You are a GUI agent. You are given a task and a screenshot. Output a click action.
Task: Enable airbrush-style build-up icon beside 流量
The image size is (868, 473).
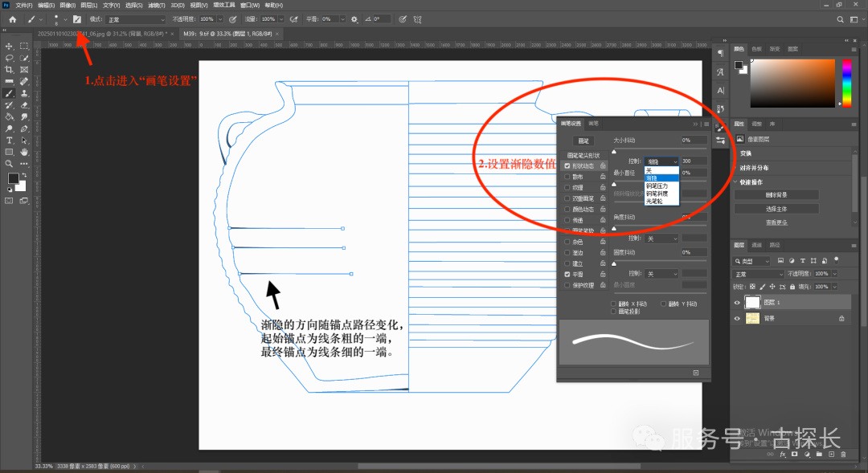tap(294, 19)
